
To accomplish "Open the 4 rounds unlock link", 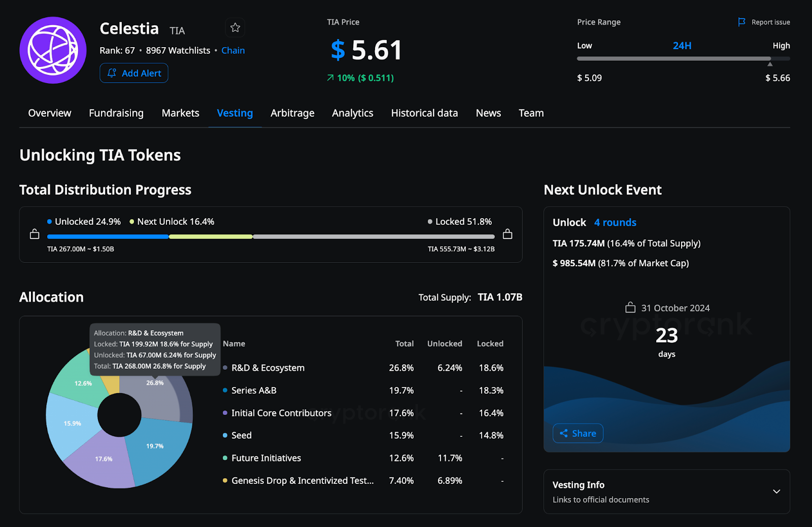I will pos(615,222).
